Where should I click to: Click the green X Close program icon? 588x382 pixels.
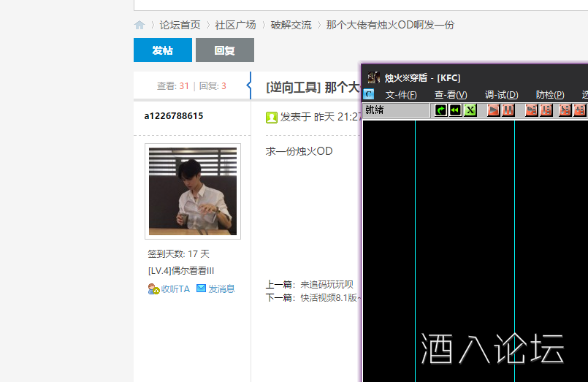[470, 110]
